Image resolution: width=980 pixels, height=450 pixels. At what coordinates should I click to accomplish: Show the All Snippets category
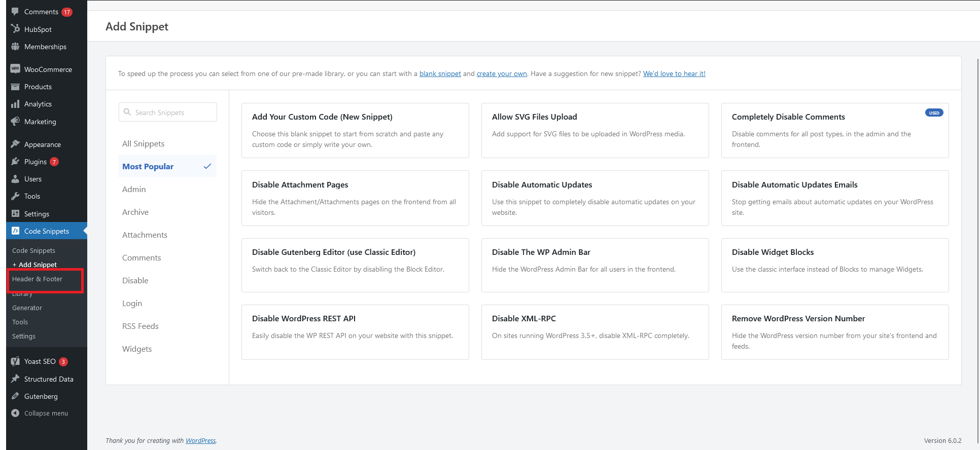click(x=143, y=143)
